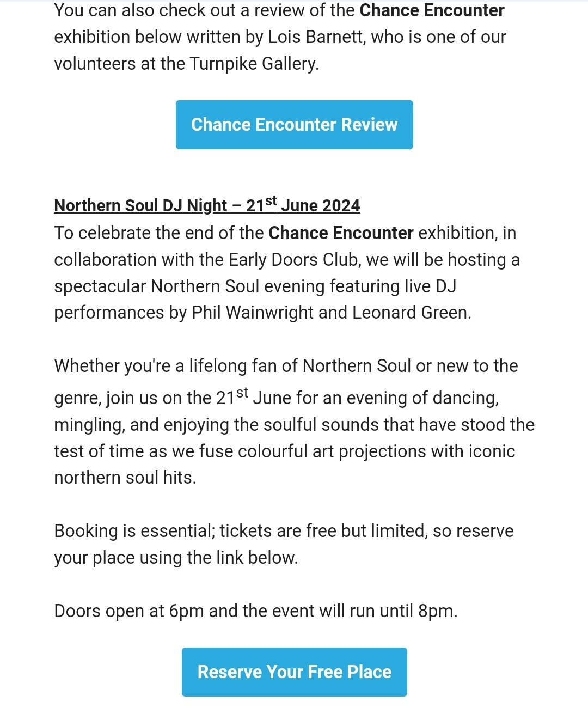The height and width of the screenshot is (714, 588).
Task: Click bold Chance Encounter before 'exhibition, in'
Action: [341, 233]
